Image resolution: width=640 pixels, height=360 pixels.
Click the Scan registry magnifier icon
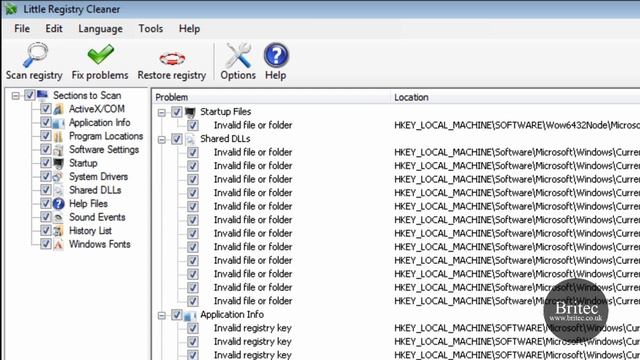tap(35, 55)
